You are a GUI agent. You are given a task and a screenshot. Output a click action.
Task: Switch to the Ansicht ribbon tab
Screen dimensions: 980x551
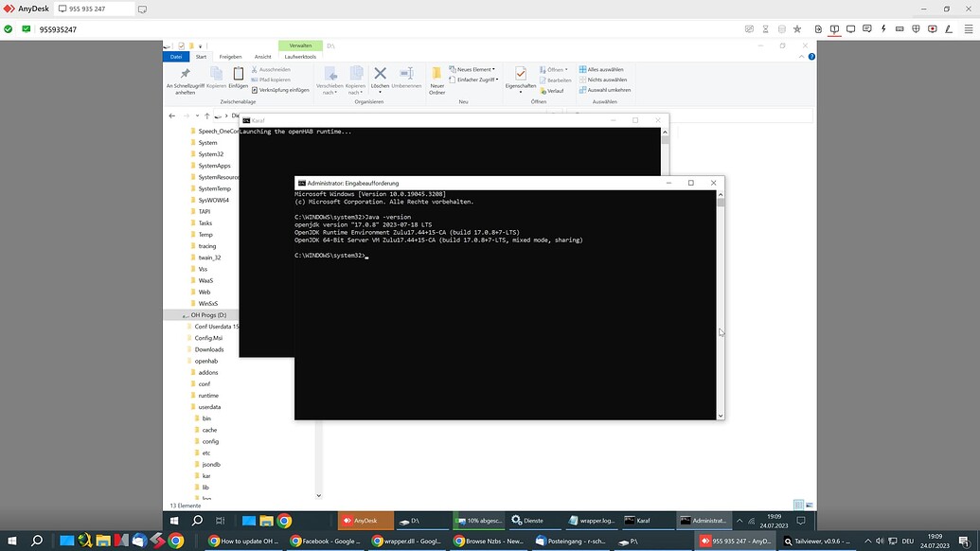coord(263,57)
